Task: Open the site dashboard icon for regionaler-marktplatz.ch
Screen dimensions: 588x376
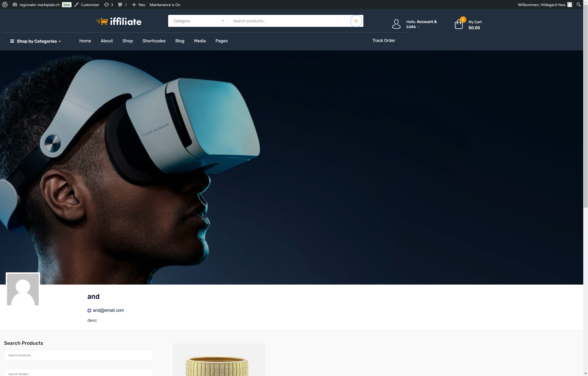Action: pyautogui.click(x=15, y=5)
